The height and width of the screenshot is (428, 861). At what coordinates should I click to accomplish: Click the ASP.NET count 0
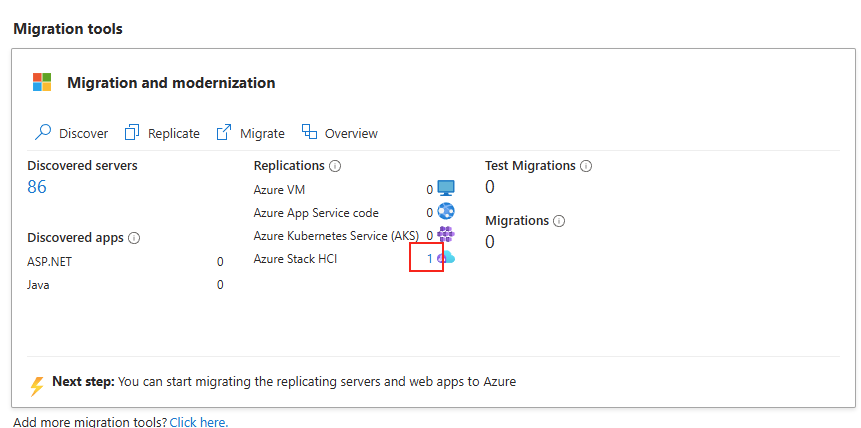[220, 262]
